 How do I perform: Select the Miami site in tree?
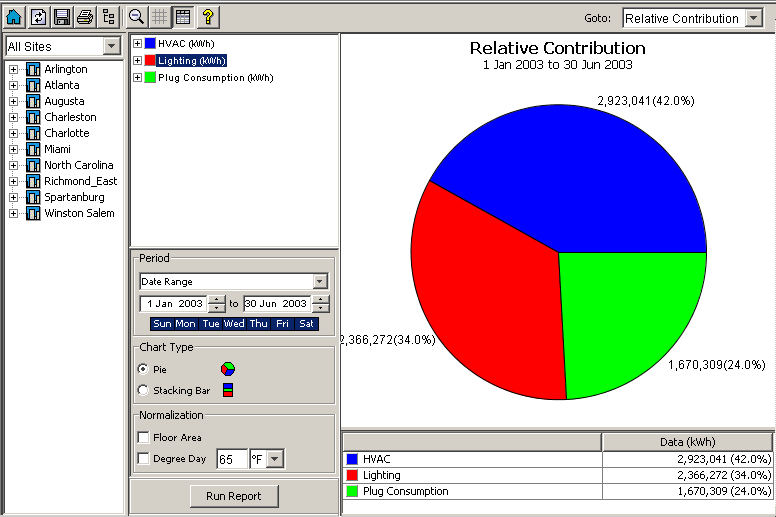57,150
